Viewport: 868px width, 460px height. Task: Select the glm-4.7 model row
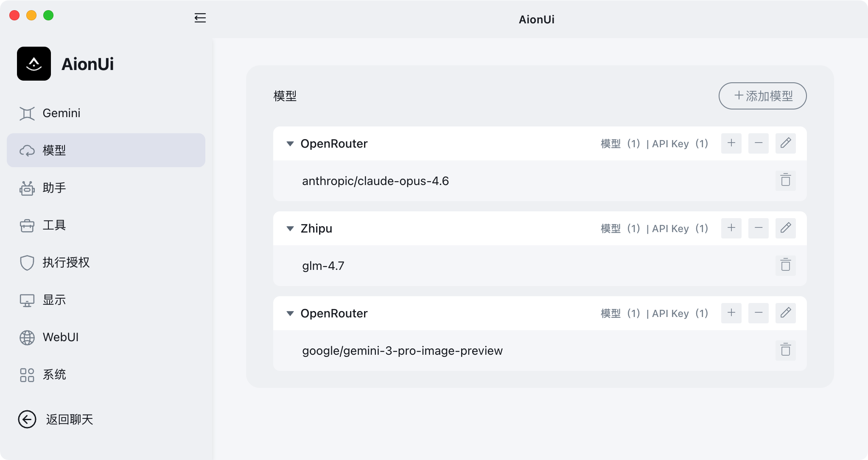(x=323, y=266)
